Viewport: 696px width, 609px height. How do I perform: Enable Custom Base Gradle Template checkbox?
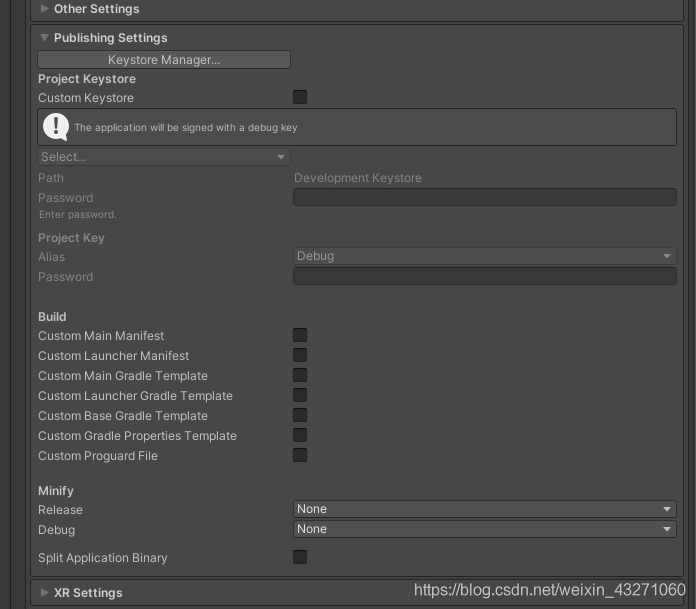pyautogui.click(x=300, y=415)
